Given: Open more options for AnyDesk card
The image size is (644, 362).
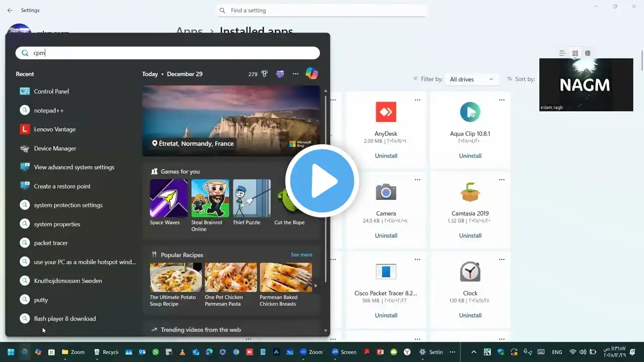Looking at the screenshot, I should pos(418,100).
